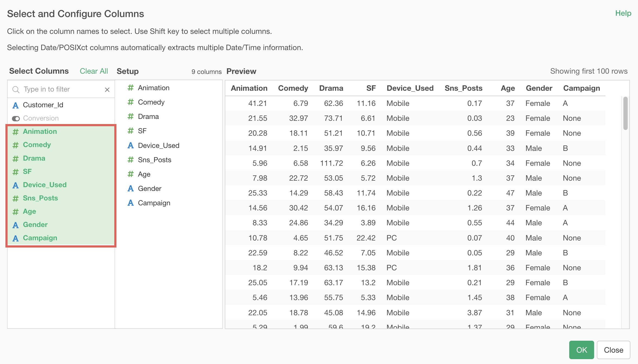Deselect the Campaign column in Select Columns
Viewport: 638px width, 364px height.
(40, 238)
